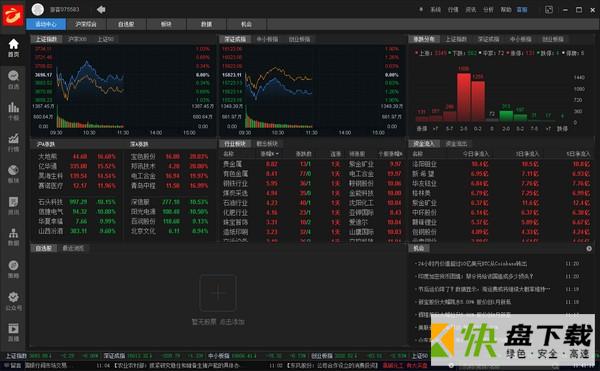
Task: Click the blue highlighted item right of 帮助
Action: click(x=522, y=10)
